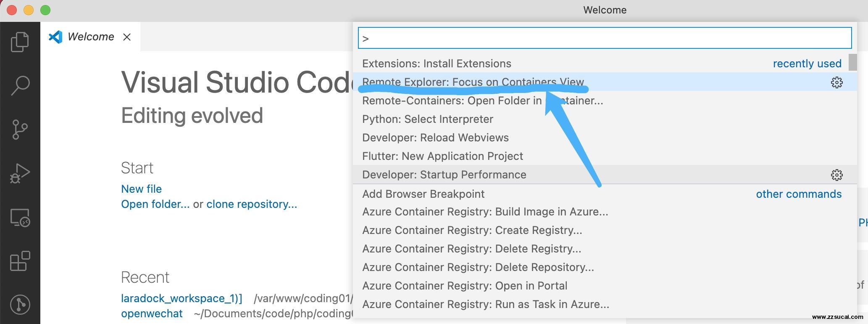The width and height of the screenshot is (868, 324).
Task: Click the New file link
Action: [141, 189]
